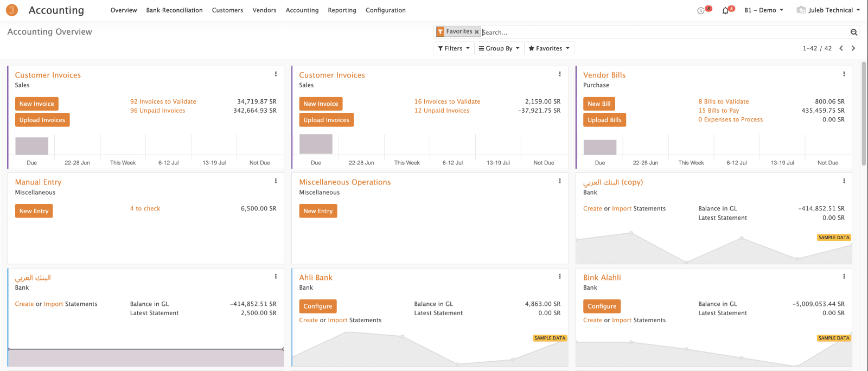The width and height of the screenshot is (868, 371).
Task: Open 8 Bills to Validate link
Action: tap(723, 101)
